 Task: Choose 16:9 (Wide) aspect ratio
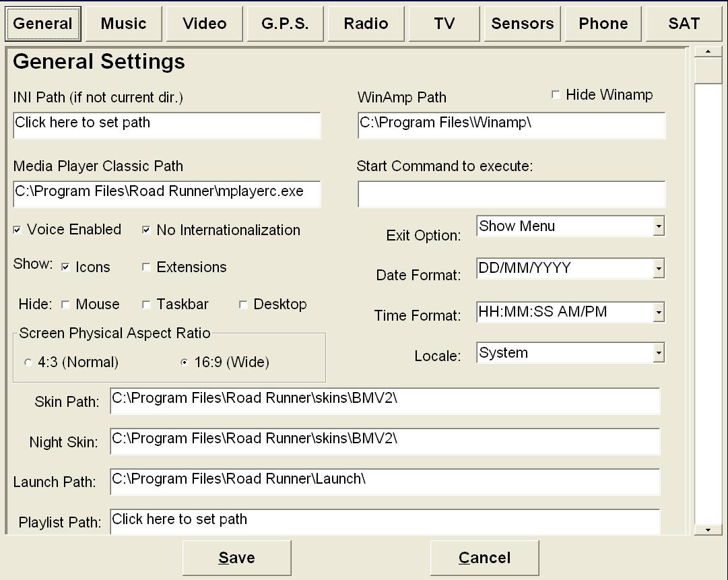pyautogui.click(x=185, y=362)
